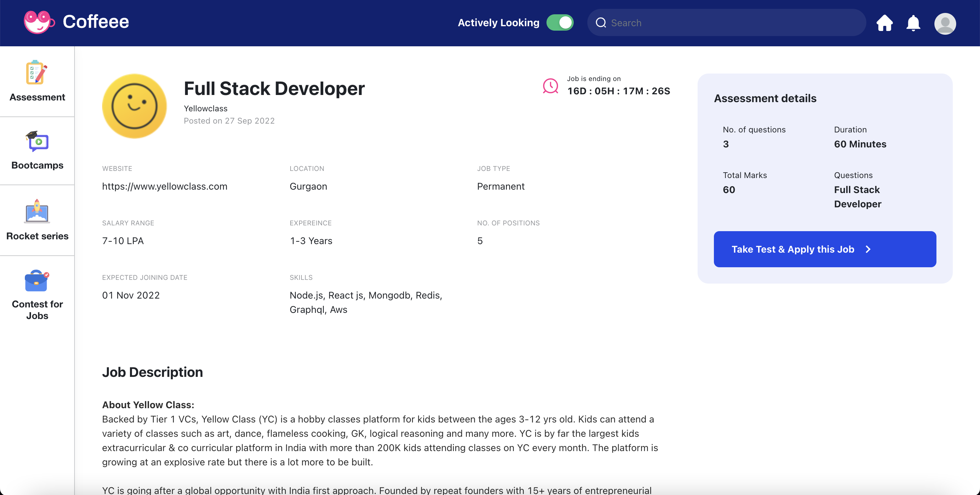Click the skills list Node.js, React js

[x=365, y=303]
